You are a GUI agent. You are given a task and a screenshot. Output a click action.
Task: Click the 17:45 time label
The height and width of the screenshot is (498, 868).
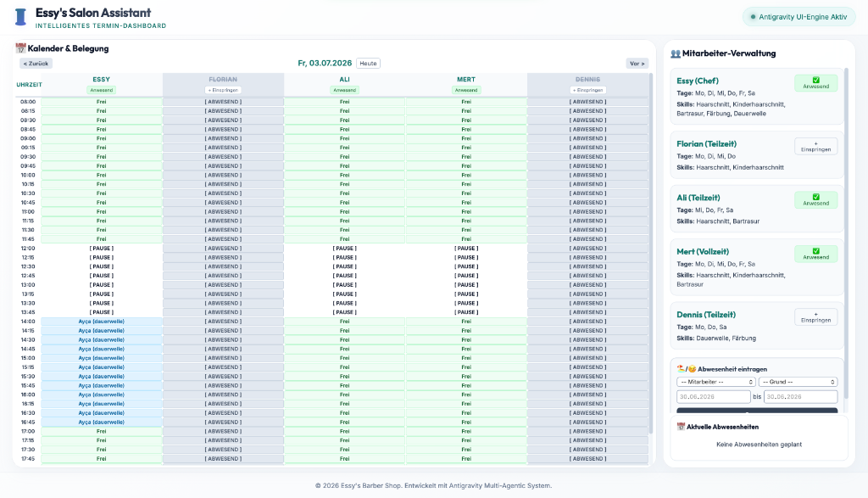click(x=28, y=459)
